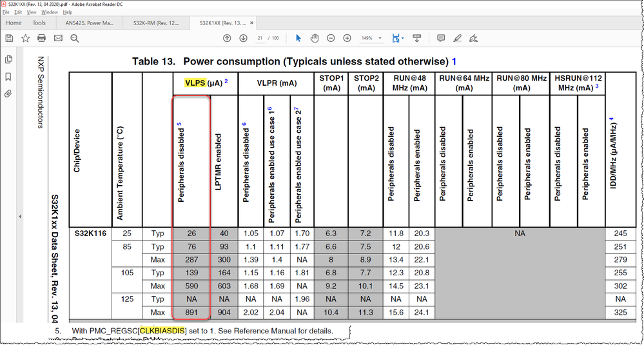The width and height of the screenshot is (644, 345).
Task: Open the File menu
Action: click(x=6, y=12)
